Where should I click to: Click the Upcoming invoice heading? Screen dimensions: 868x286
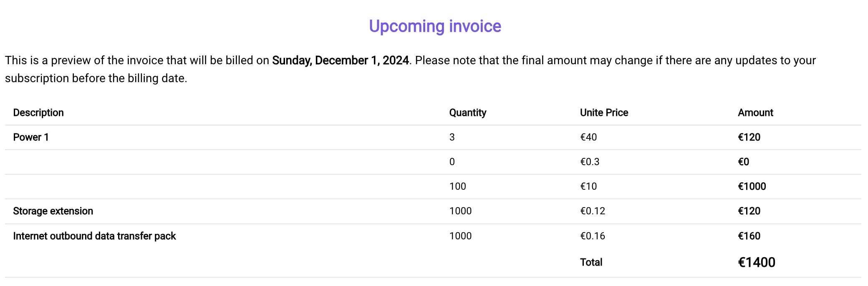pyautogui.click(x=435, y=26)
